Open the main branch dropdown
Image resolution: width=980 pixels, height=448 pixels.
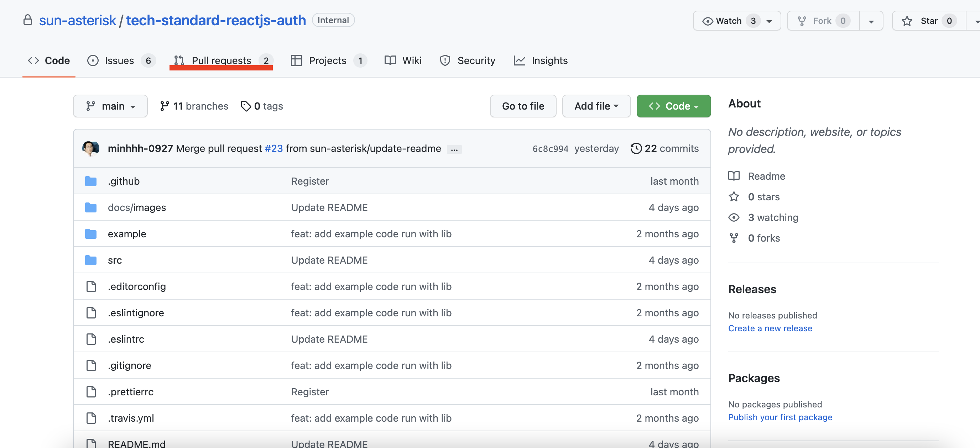click(x=110, y=106)
